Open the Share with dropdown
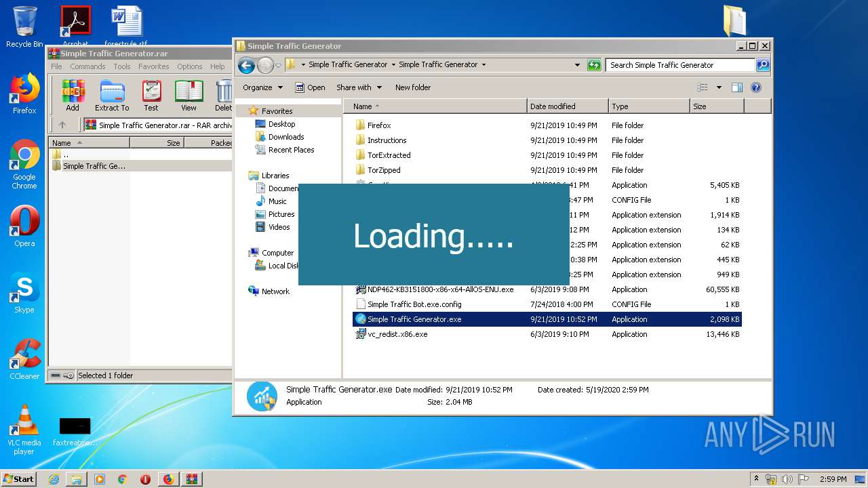This screenshot has width=868, height=488. pos(359,87)
